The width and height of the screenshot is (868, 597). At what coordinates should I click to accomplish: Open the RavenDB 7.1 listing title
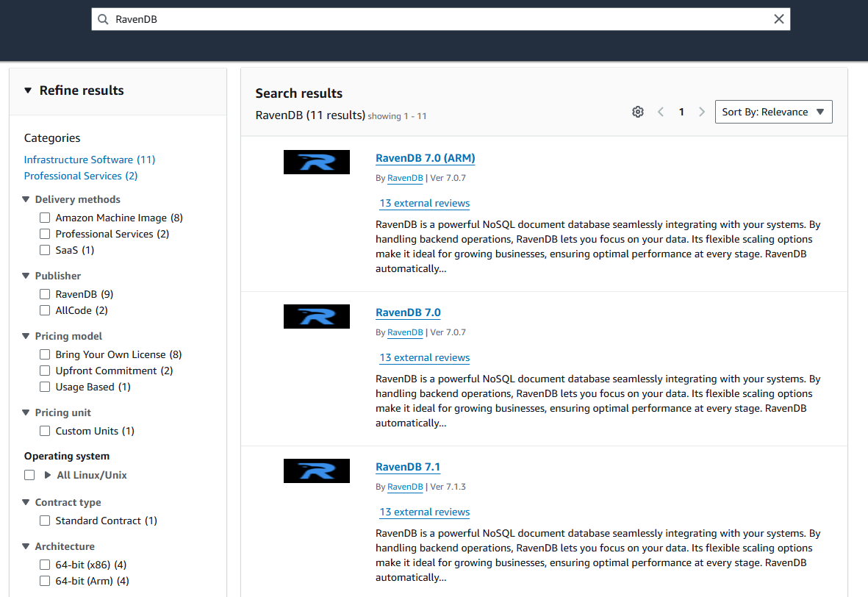click(408, 467)
